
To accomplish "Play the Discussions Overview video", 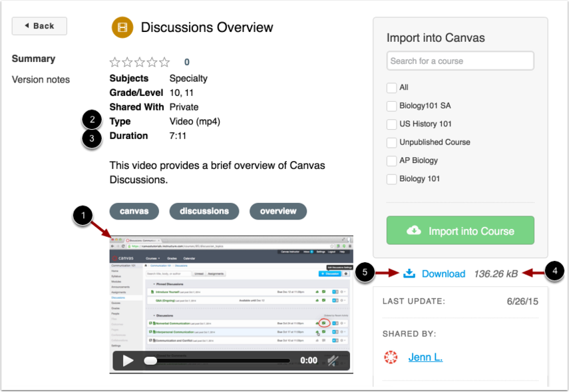I will [128, 361].
